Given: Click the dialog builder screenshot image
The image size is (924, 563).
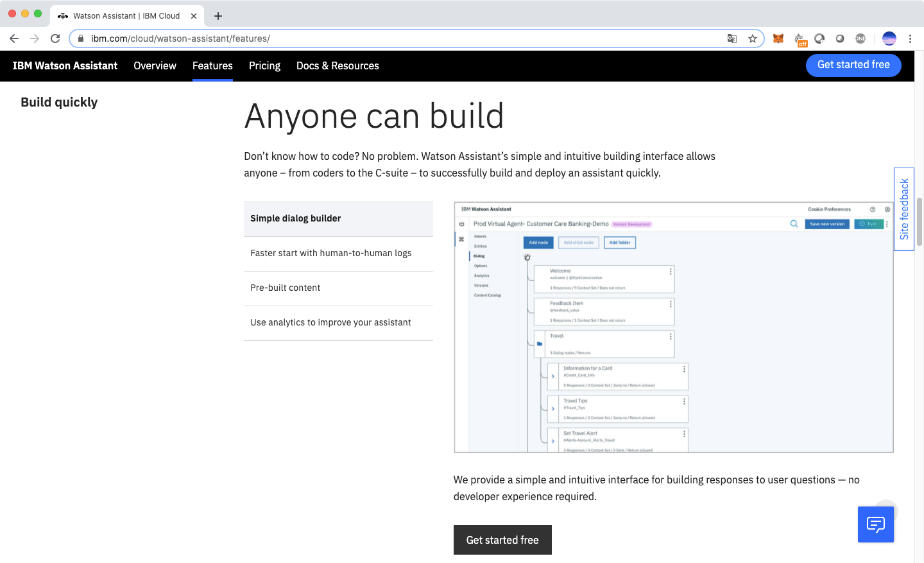Looking at the screenshot, I should 674,327.
